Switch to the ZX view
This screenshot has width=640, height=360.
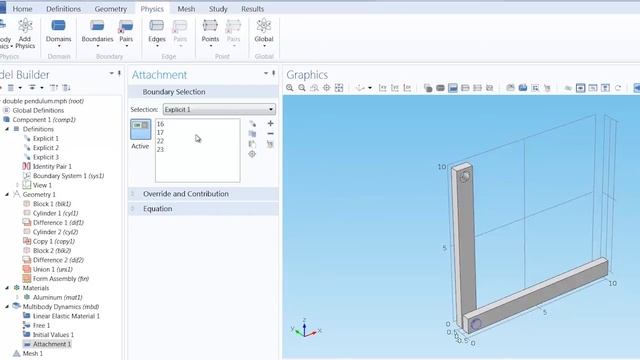tap(407, 88)
